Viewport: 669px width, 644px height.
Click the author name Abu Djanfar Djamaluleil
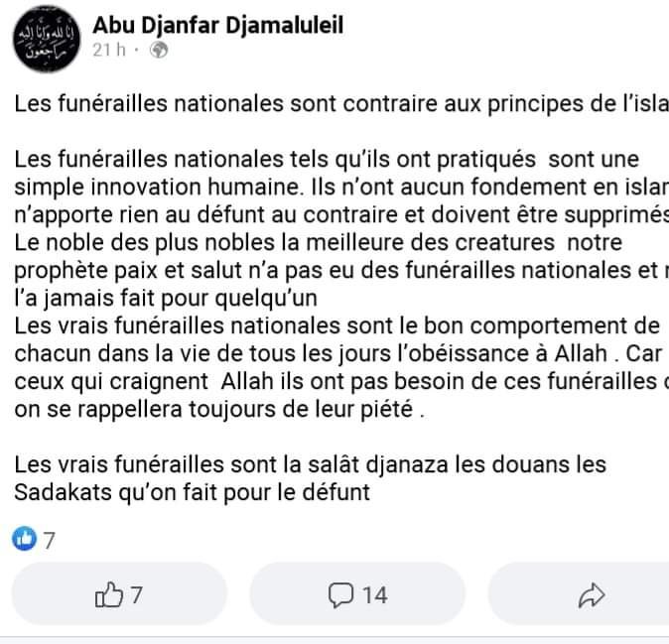(218, 26)
